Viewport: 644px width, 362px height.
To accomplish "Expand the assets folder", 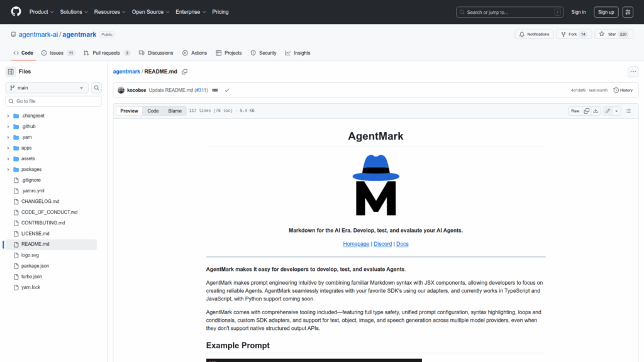I will click(x=8, y=158).
